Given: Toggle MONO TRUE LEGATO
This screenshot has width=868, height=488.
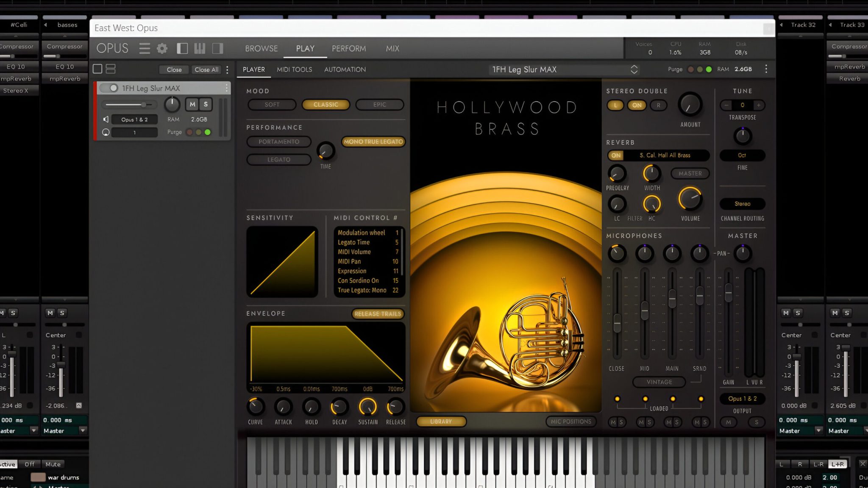Looking at the screenshot, I should (x=373, y=141).
